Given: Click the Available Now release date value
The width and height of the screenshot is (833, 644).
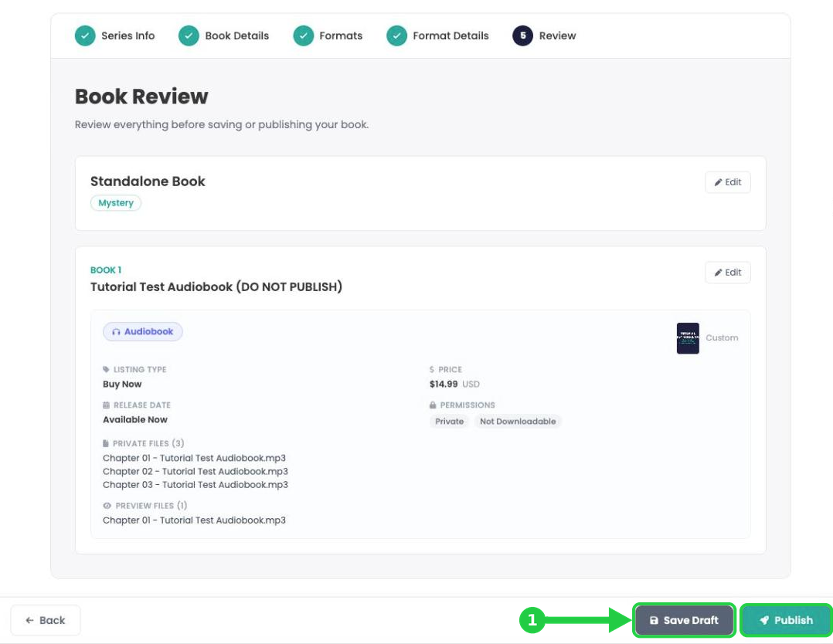Looking at the screenshot, I should coord(135,420).
